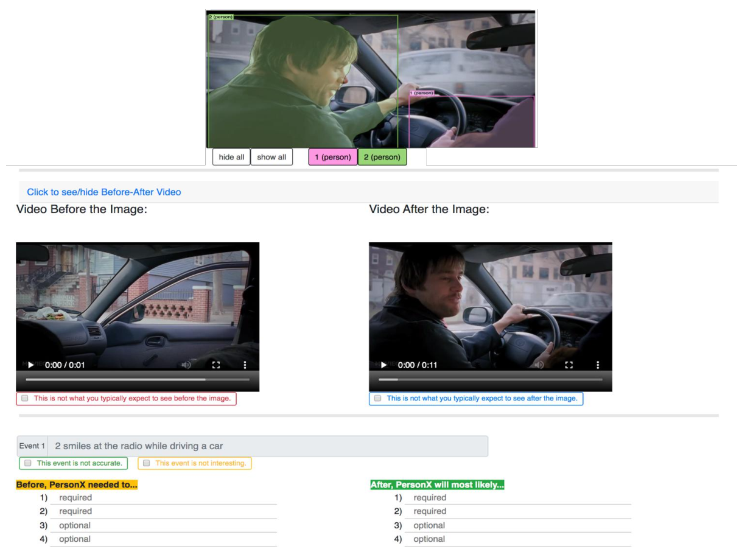This screenshot has width=756, height=560.
Task: Open more options menu on after video
Action: pos(598,365)
